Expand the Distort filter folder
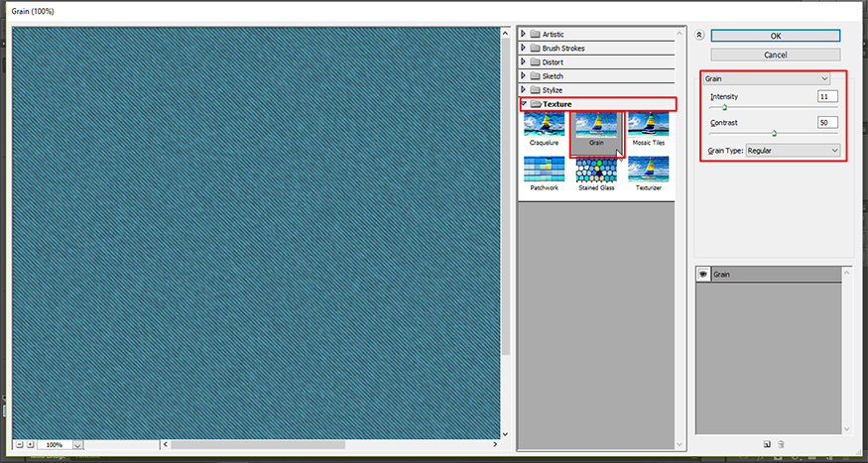 (524, 61)
